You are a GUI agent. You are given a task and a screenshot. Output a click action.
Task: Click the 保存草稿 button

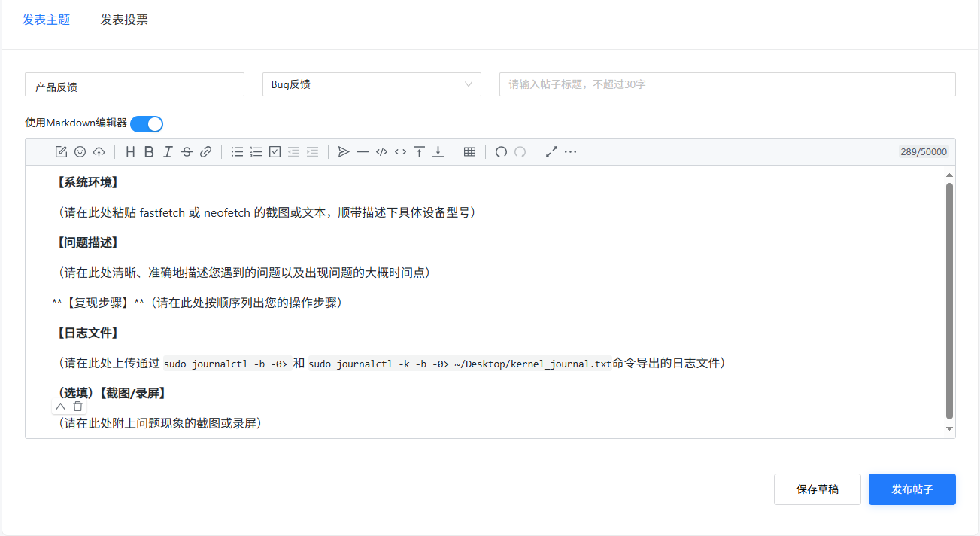(x=818, y=489)
